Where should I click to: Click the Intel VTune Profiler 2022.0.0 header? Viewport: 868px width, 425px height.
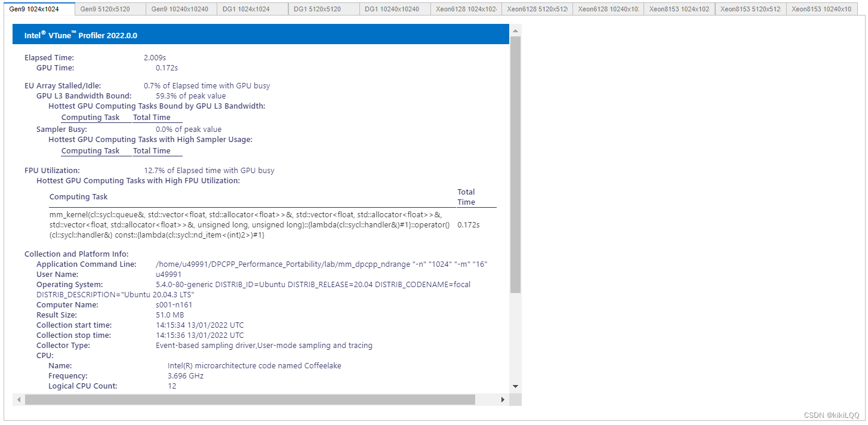pos(261,35)
